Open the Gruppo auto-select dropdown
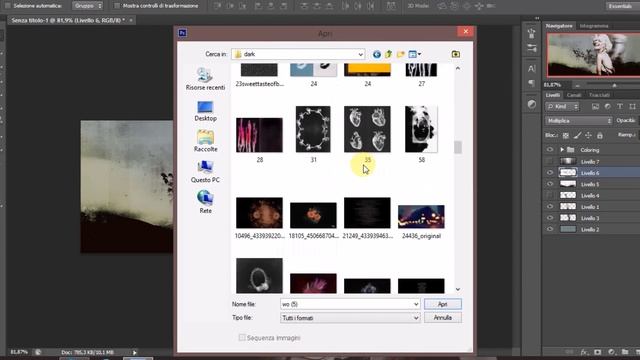Viewport: 640px width, 360px height. click(x=88, y=6)
